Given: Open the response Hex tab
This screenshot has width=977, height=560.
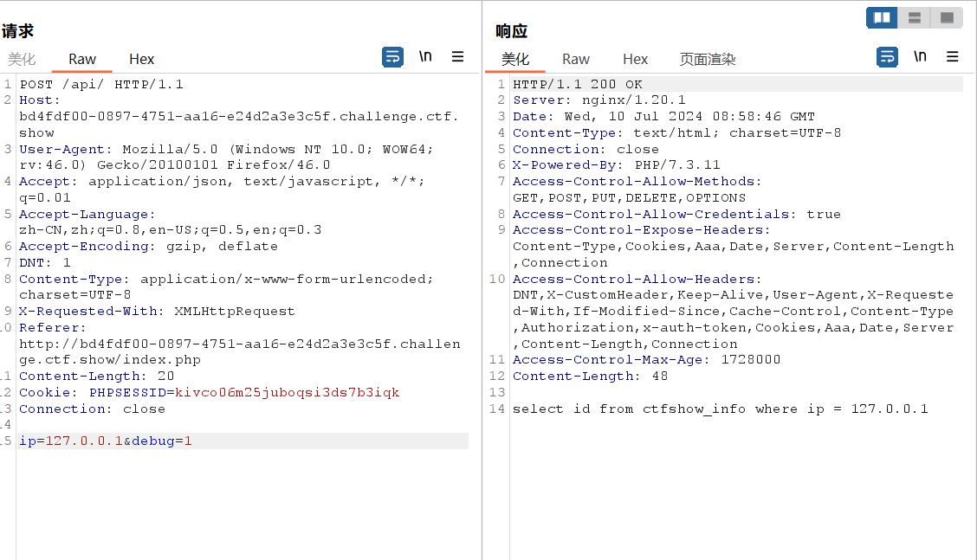Looking at the screenshot, I should click(635, 59).
